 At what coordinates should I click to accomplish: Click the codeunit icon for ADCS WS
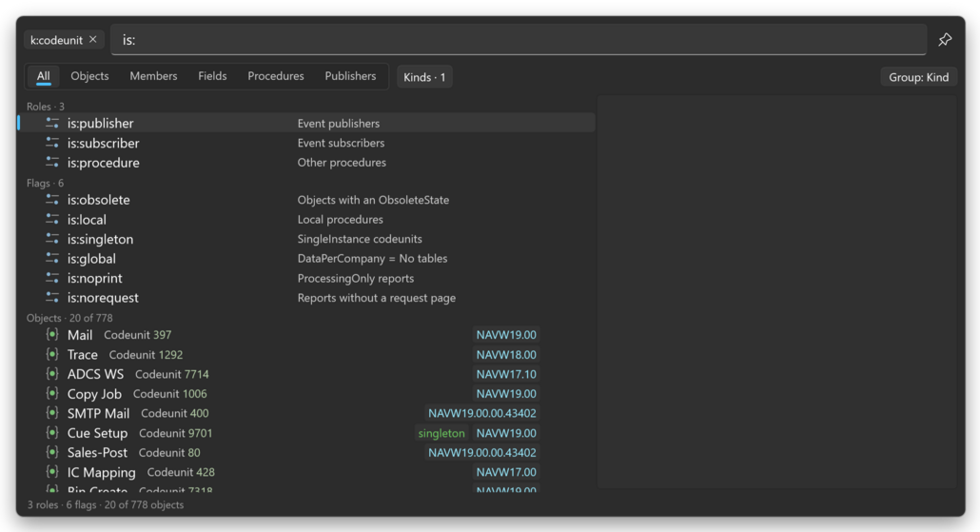coord(52,374)
